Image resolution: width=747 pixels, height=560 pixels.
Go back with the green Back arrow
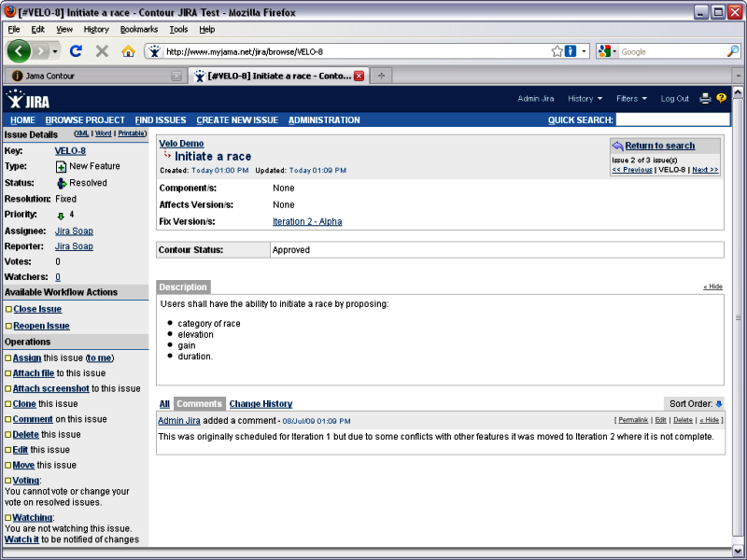point(19,51)
